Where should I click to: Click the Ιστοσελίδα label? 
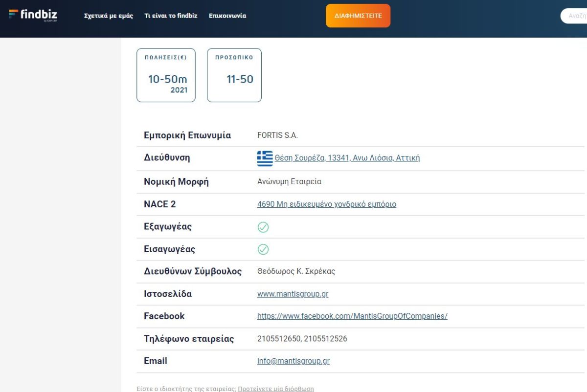(168, 294)
